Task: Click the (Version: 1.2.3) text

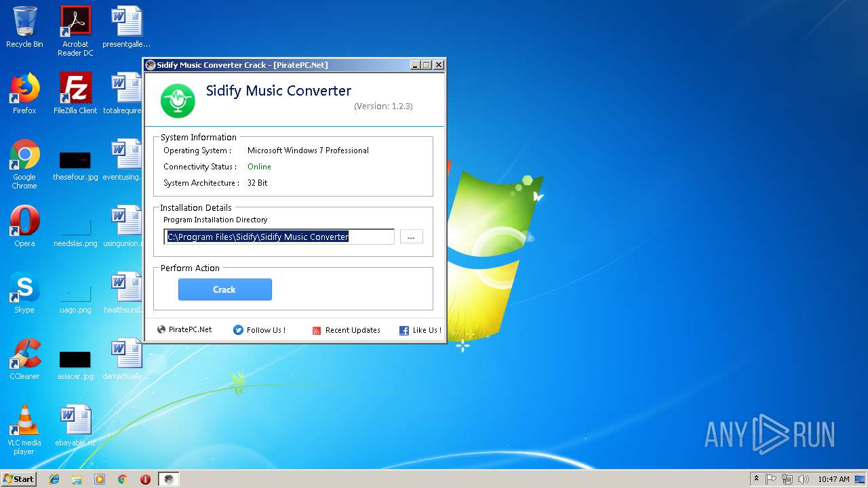Action: (x=383, y=106)
